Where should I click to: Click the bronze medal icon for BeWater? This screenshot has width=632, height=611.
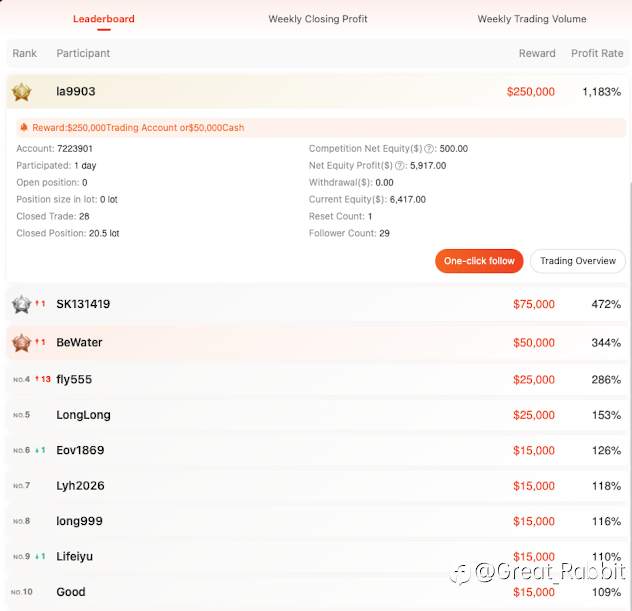coord(21,343)
